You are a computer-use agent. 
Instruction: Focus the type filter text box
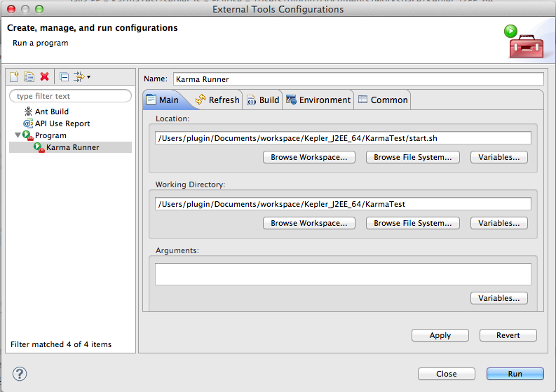(70, 96)
